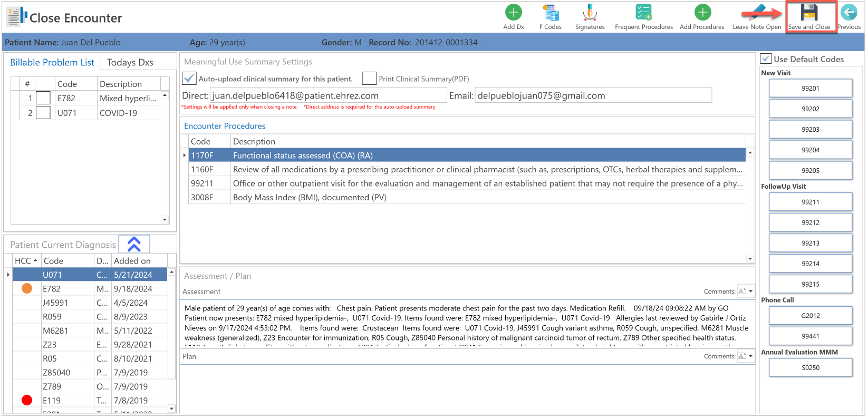Add follow-up visit code 99213
868x418 pixels.
click(810, 243)
